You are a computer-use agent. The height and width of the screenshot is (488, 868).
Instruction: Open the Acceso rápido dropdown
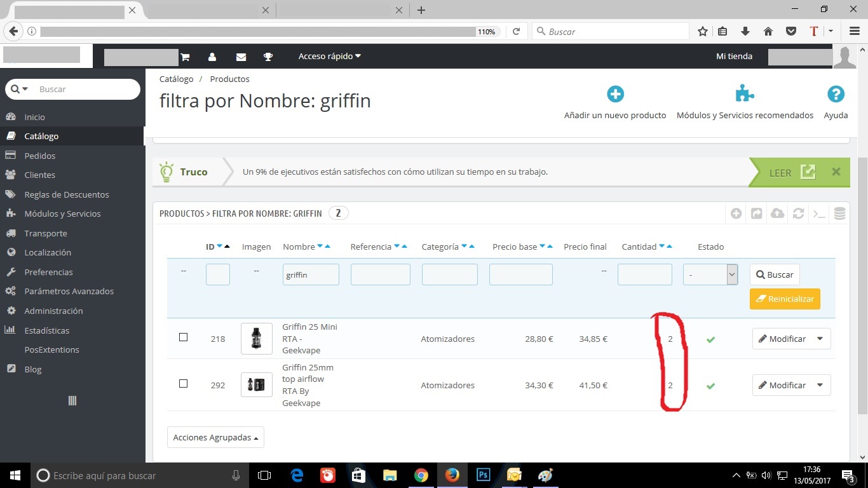(x=329, y=57)
